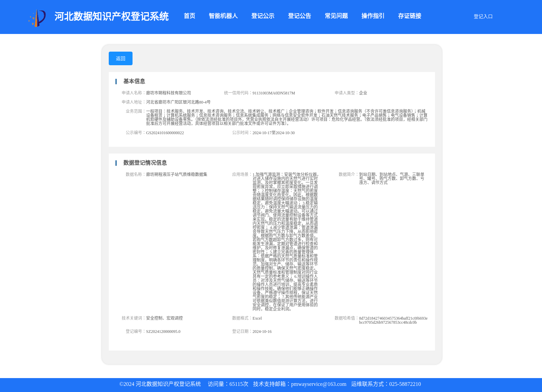Click footer phone 025-58872210
Viewport: 542px width, 392px height.
[405, 384]
